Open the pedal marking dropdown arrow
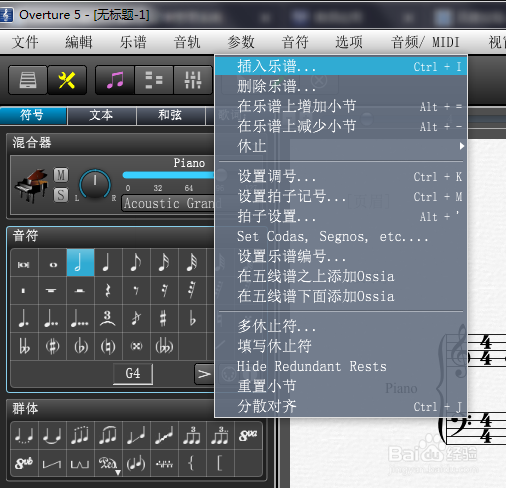 pos(118,472)
